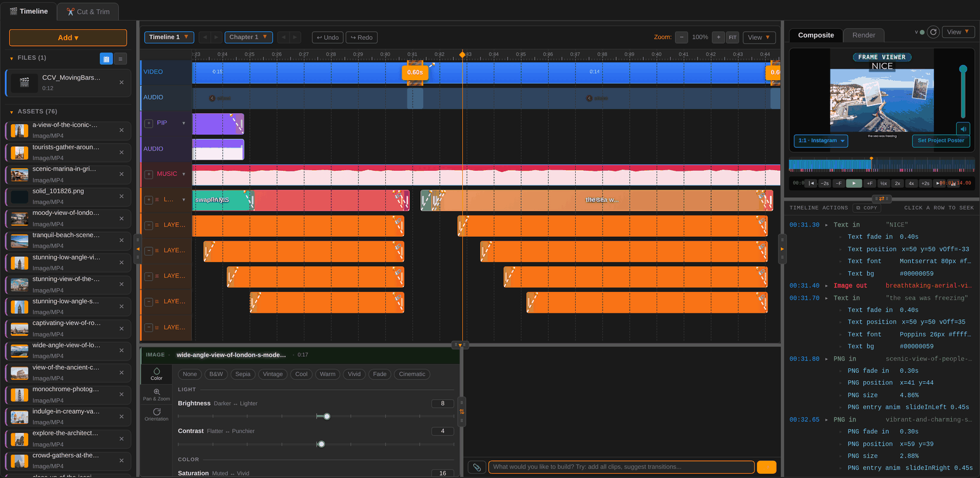Toggle the third LAYE... track minus box

149,277
